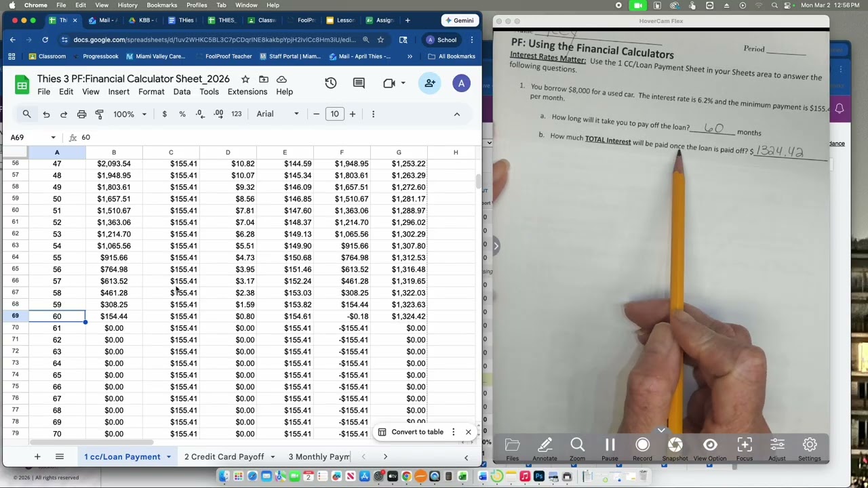Open the Arial font dropdown
The height and width of the screenshot is (488, 868).
tap(277, 114)
